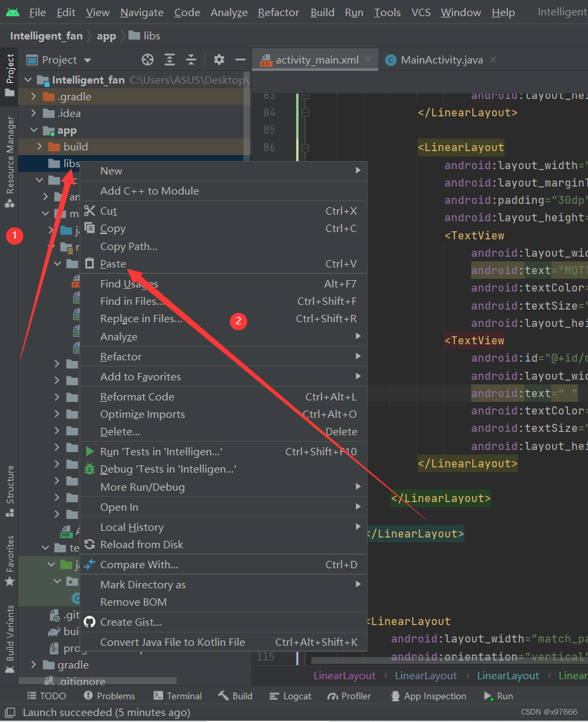Expand the .gradle folder

pos(33,97)
